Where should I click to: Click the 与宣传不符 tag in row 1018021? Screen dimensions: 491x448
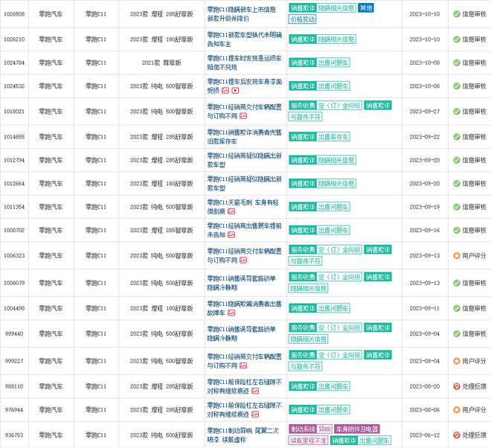[305, 117]
